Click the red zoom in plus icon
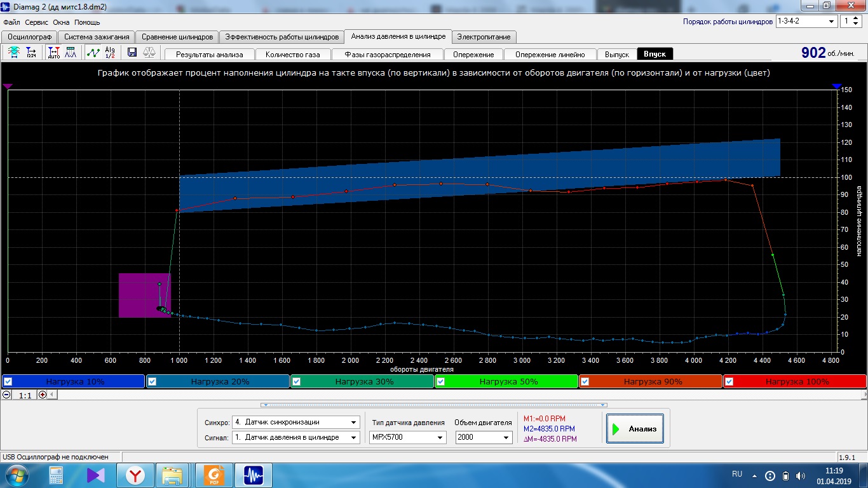Viewport: 868px width, 488px height. tap(43, 395)
